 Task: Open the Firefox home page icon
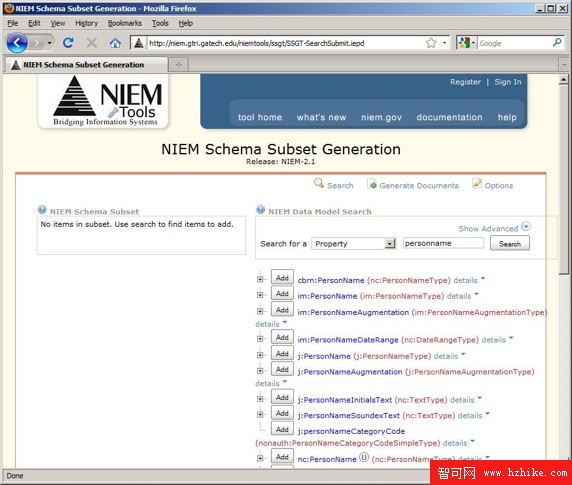click(x=115, y=43)
